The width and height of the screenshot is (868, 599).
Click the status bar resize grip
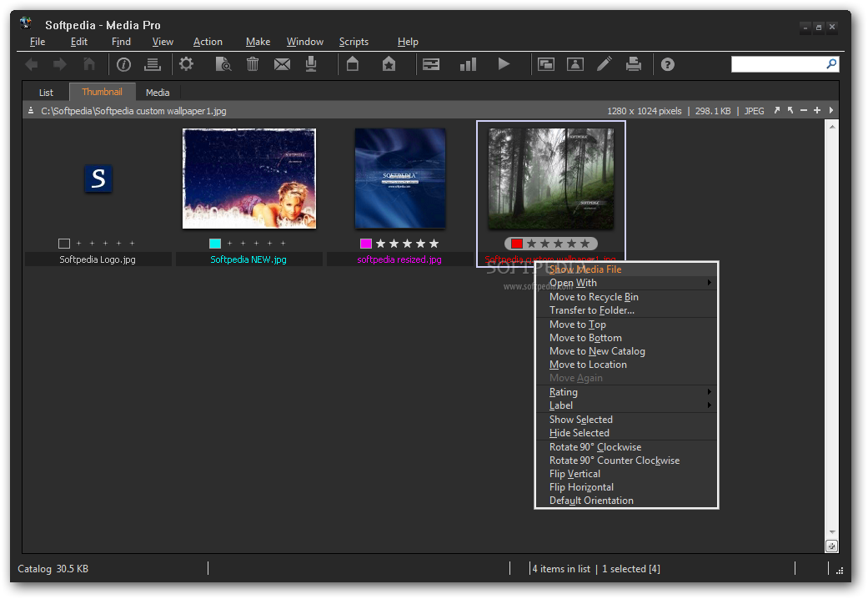[x=839, y=570]
